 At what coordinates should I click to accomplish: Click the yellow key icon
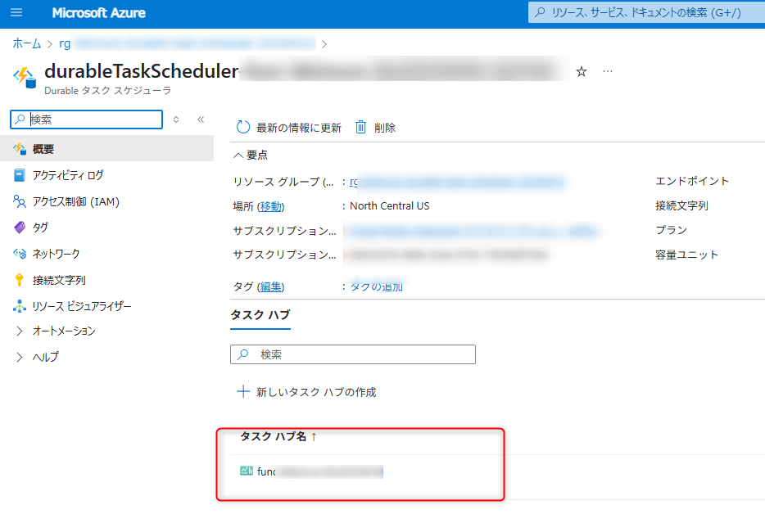[x=19, y=280]
